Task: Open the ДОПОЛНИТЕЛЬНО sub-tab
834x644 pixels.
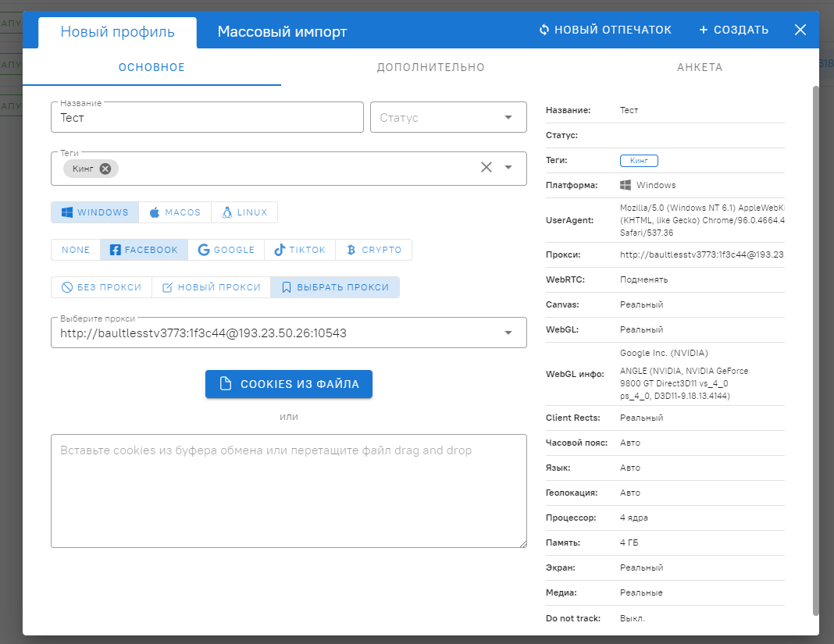Action: point(431,67)
